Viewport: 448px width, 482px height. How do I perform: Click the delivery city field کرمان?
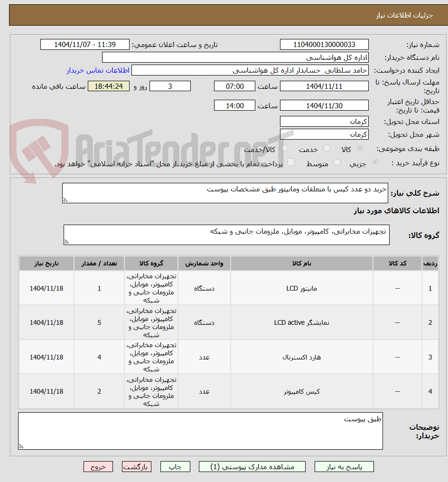[324, 134]
